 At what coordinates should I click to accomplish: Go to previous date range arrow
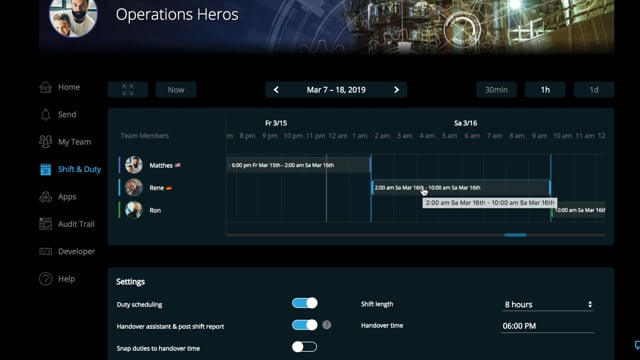point(276,90)
